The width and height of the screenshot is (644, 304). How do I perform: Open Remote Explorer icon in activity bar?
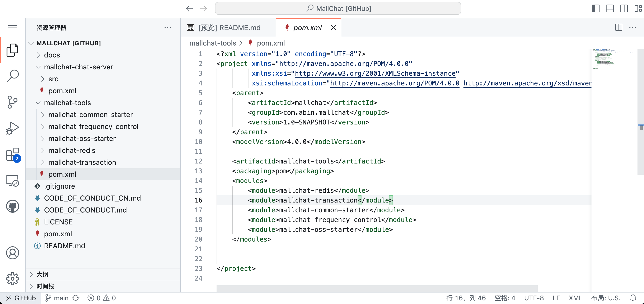point(13,180)
